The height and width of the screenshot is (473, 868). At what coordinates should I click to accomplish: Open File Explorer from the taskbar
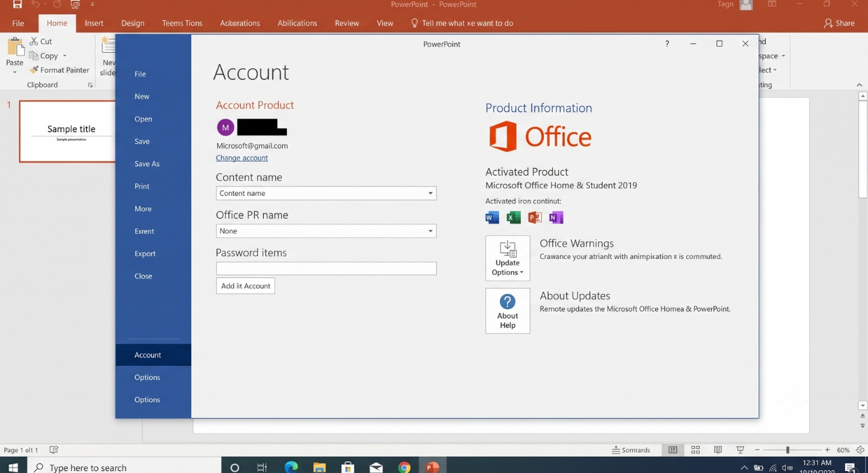pyautogui.click(x=319, y=467)
